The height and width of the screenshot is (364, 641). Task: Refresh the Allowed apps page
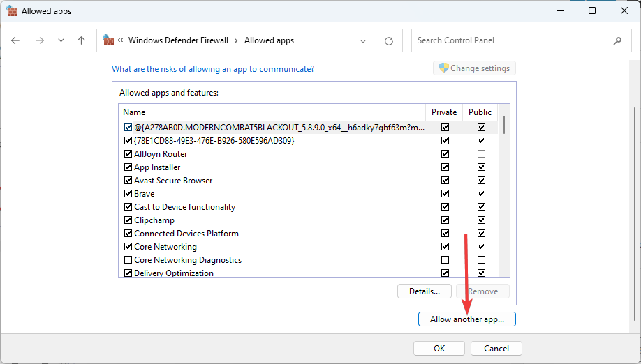pyautogui.click(x=389, y=41)
